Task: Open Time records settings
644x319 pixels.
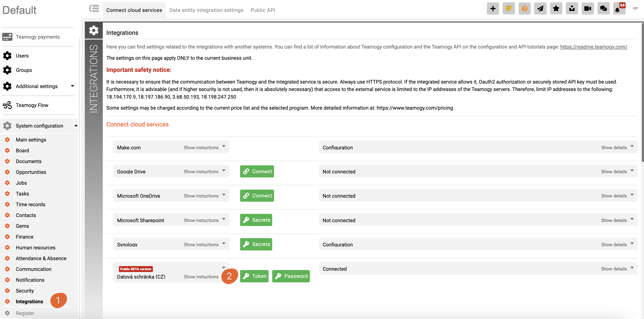Action: 31,204
